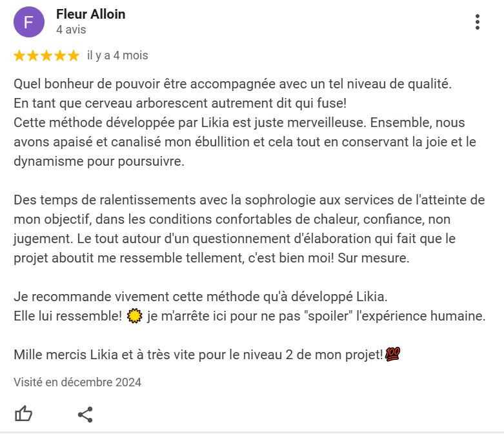This screenshot has height=434, width=504.
Task: Click the line starting 'Mille mercis Likia'
Action: (x=207, y=354)
